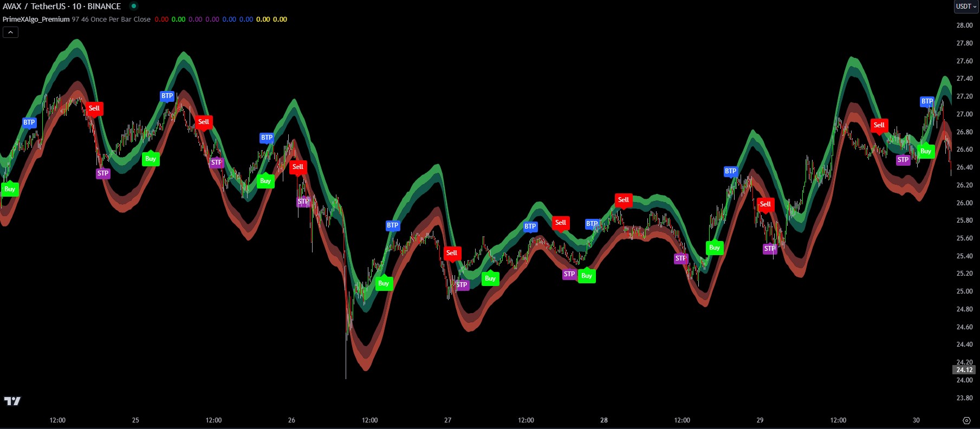980x429 pixels.
Task: Click the 25.40 price axis label
Action: point(964,256)
